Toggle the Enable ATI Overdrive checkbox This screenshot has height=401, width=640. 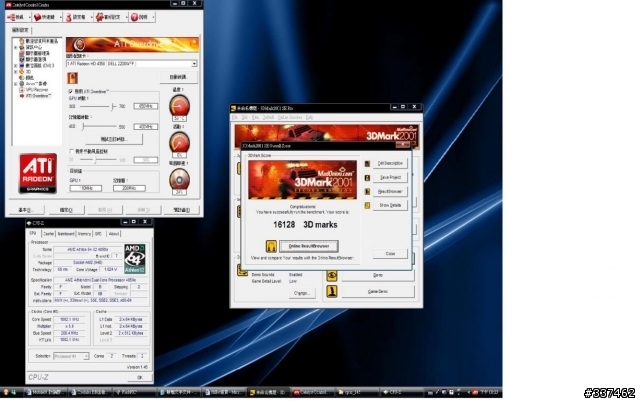pos(71,91)
